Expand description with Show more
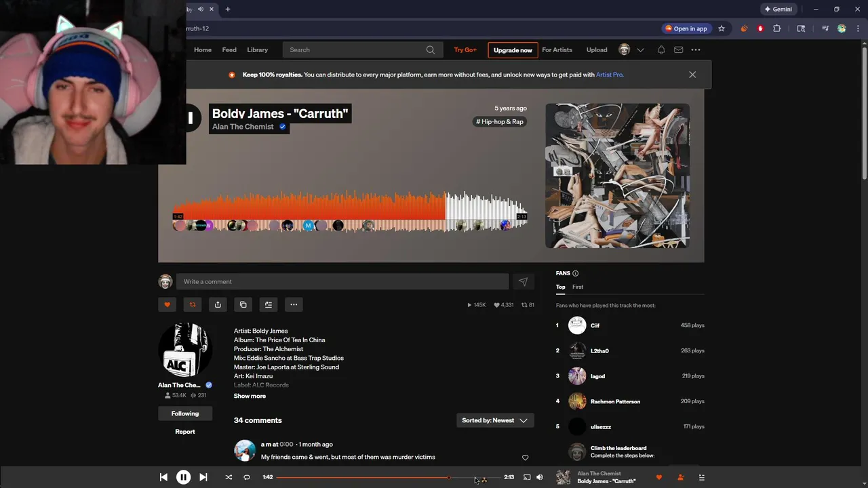This screenshot has width=868, height=488. click(x=250, y=396)
